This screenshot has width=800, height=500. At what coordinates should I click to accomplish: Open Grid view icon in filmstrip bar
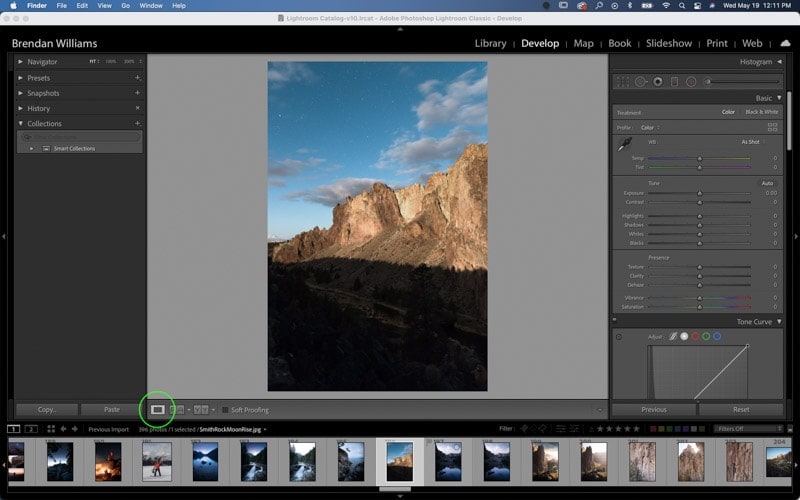tap(51, 429)
